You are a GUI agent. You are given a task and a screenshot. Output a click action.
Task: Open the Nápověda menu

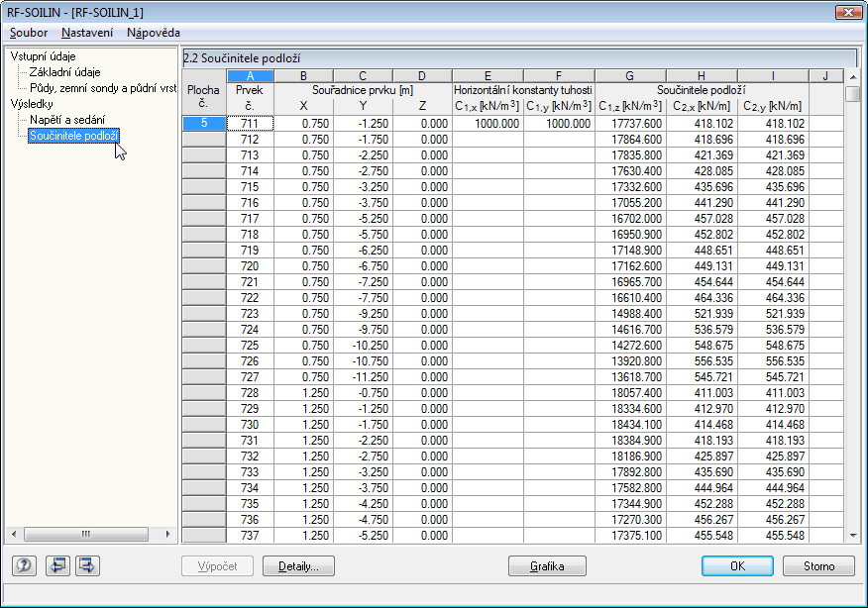click(154, 33)
